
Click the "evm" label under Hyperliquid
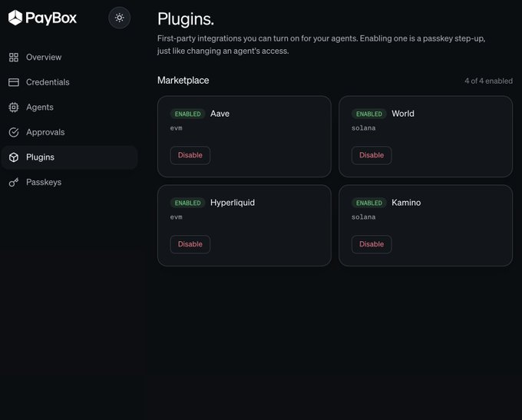pos(176,217)
